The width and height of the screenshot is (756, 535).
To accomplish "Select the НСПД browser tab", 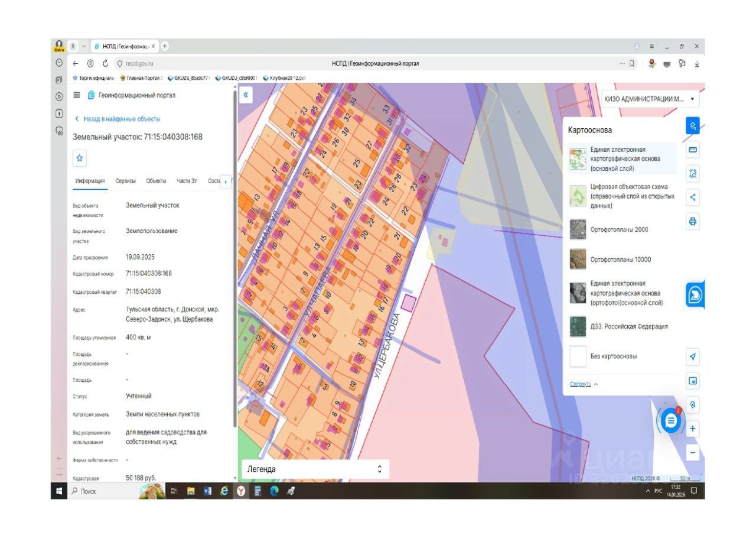I will pos(124,46).
